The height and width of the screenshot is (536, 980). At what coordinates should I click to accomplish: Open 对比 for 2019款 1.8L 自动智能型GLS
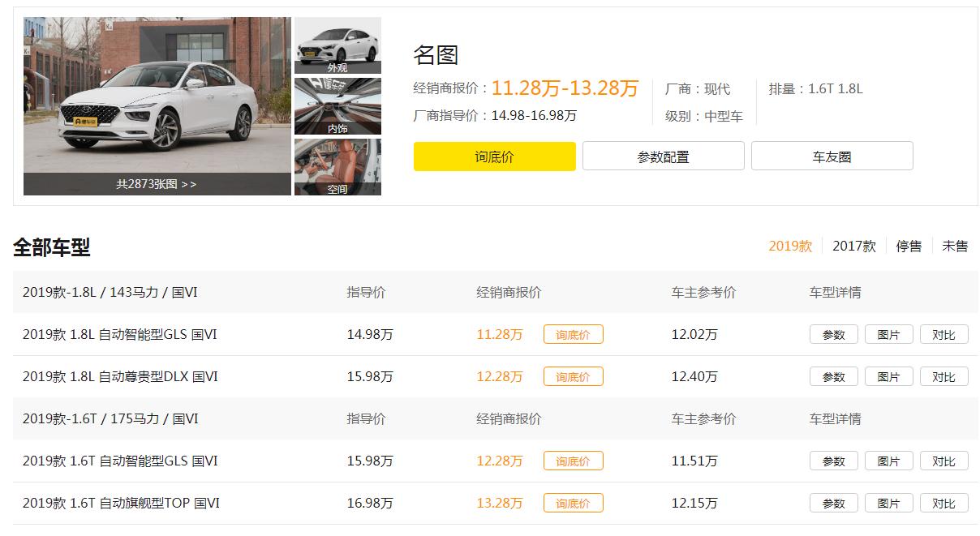944,334
